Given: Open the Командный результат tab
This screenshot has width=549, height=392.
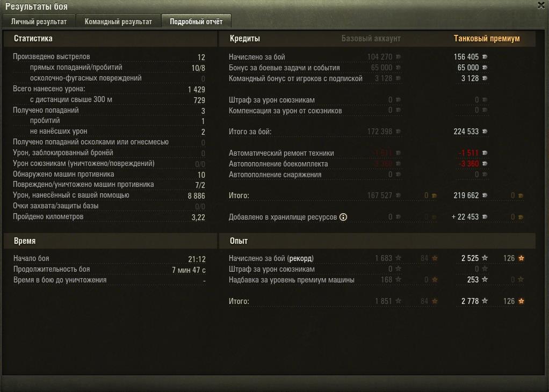Looking at the screenshot, I should (x=118, y=21).
